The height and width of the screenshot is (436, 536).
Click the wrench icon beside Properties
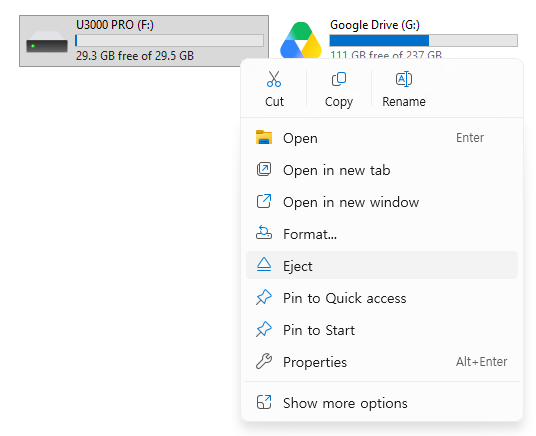[x=264, y=361]
